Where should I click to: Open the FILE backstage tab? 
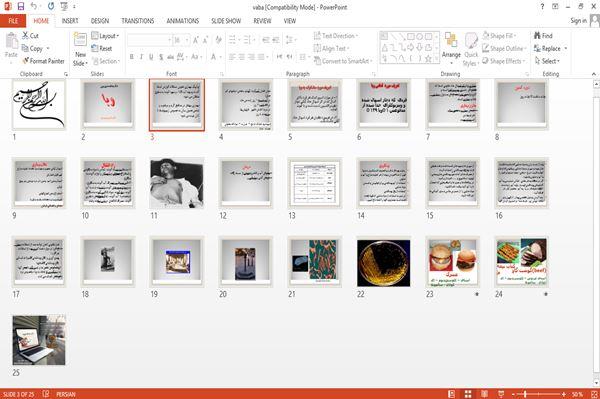pos(13,21)
